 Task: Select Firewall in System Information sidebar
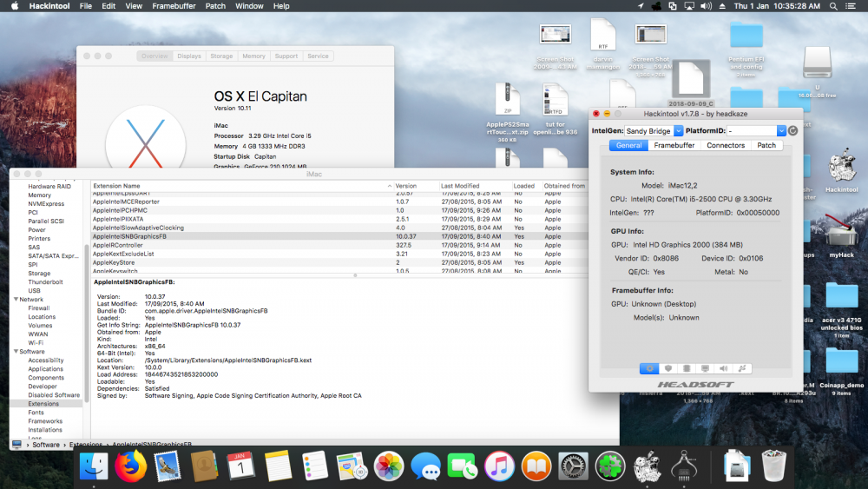[39, 308]
